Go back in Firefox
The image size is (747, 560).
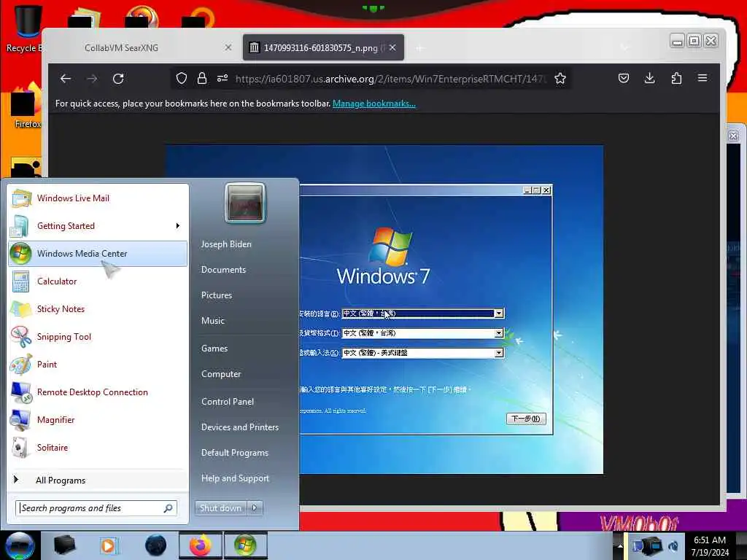click(x=66, y=79)
